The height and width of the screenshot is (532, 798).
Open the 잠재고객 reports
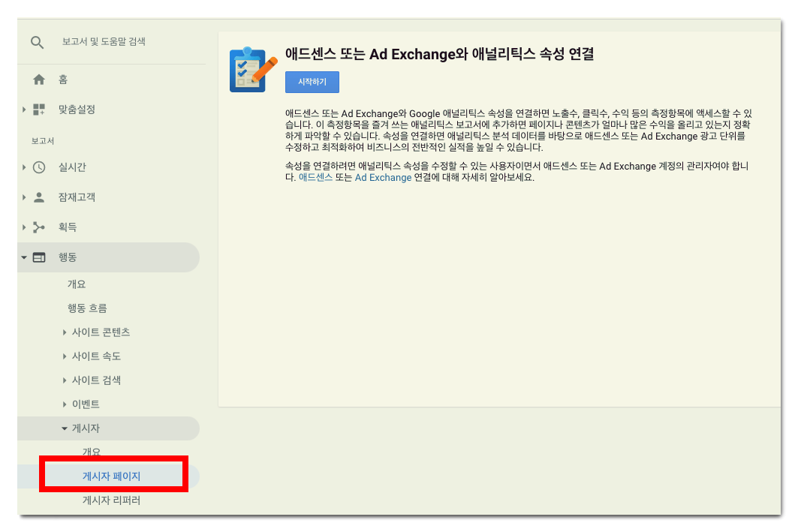tap(77, 197)
